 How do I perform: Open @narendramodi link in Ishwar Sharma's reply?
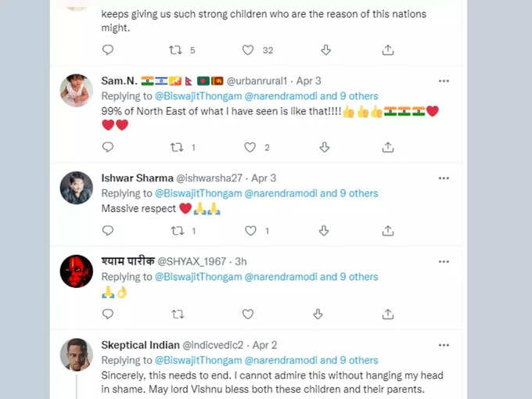tap(281, 193)
